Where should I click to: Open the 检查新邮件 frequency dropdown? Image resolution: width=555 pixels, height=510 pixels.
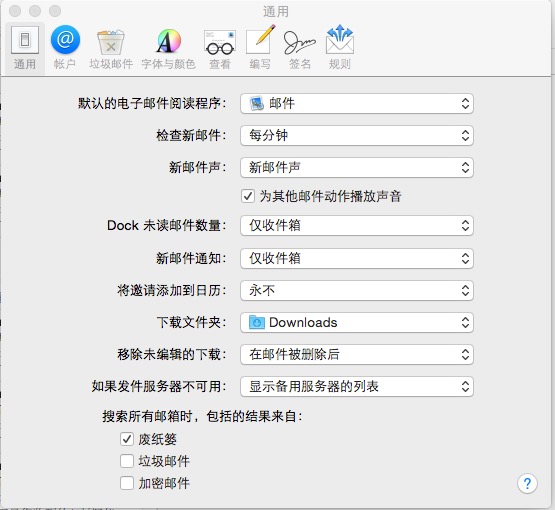[x=357, y=136]
